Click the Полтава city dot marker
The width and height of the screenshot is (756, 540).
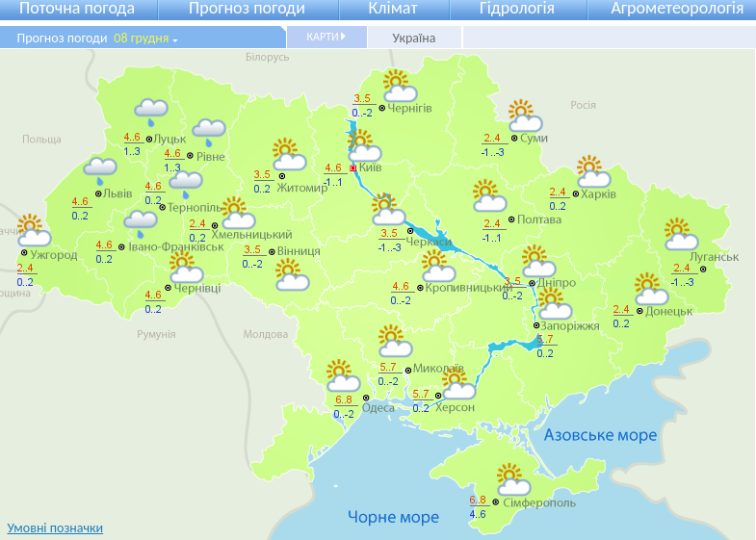click(510, 220)
